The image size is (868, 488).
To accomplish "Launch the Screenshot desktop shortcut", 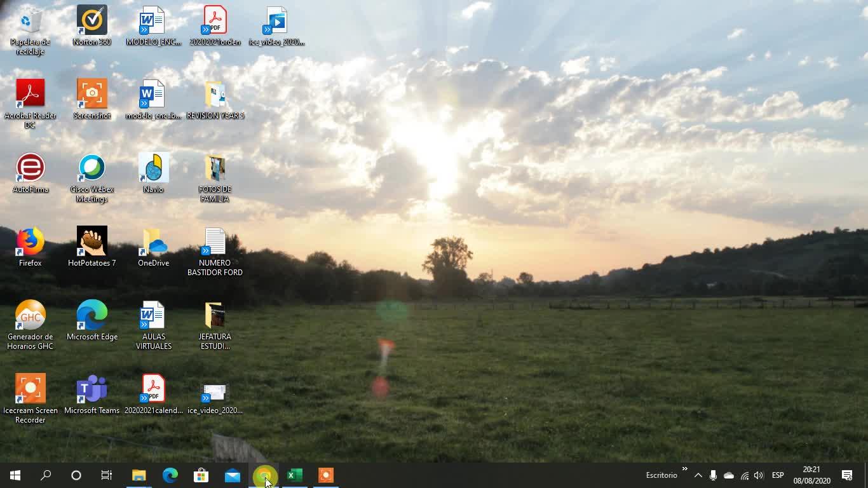I will coord(92,99).
